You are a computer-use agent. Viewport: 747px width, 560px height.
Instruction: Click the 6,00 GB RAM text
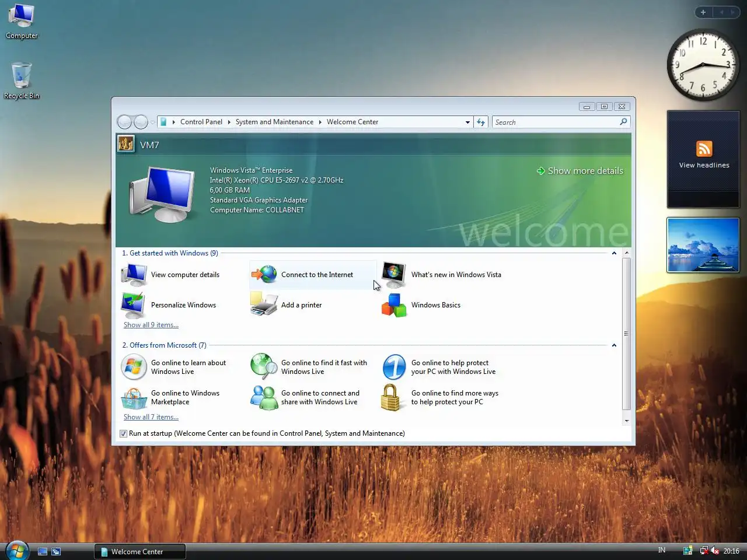coord(229,190)
